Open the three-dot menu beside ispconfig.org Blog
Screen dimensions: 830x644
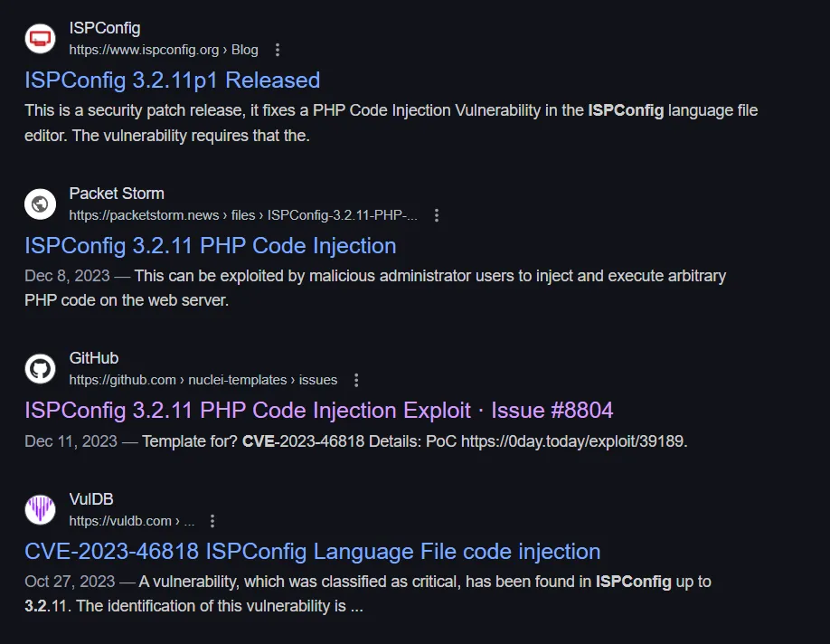pyautogui.click(x=278, y=50)
